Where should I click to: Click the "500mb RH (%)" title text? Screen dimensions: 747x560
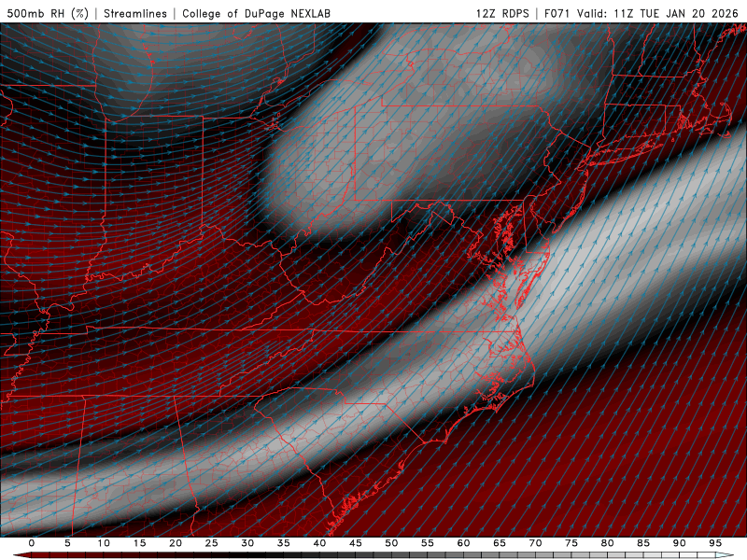49,13
